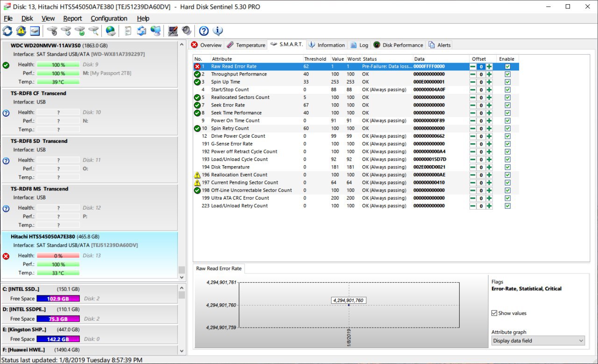This screenshot has height=364, width=598.
Task: Click the globe with disk toolbar icon
Action: [110, 31]
